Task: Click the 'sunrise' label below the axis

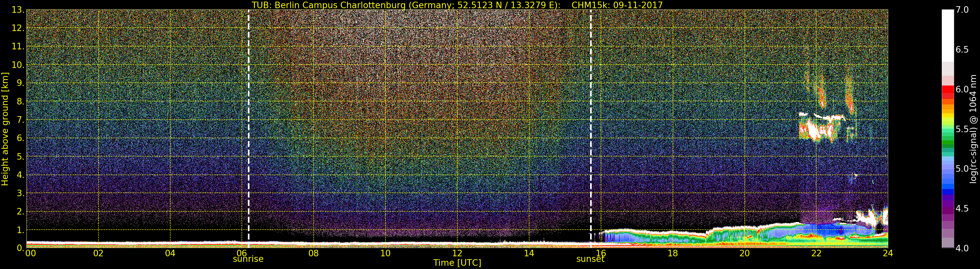Action: click(x=248, y=259)
